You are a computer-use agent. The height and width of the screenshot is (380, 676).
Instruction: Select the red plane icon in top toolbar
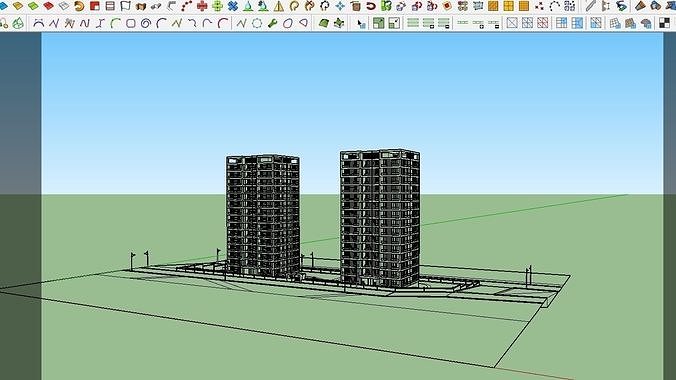click(48, 6)
